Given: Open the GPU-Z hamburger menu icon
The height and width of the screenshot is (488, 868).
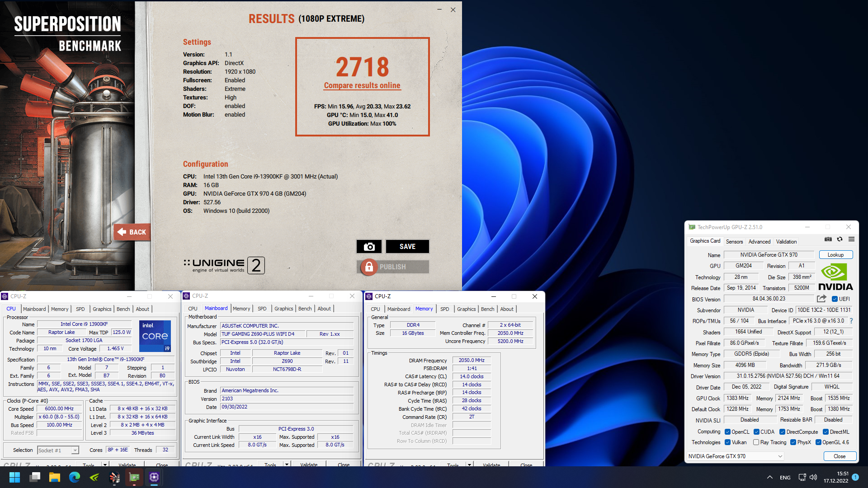Looking at the screenshot, I should (851, 239).
